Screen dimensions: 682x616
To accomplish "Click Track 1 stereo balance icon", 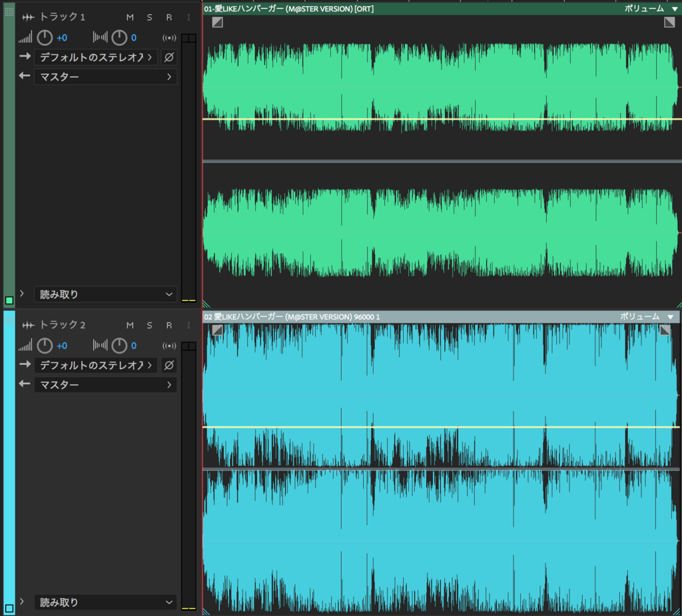I will click(x=100, y=37).
